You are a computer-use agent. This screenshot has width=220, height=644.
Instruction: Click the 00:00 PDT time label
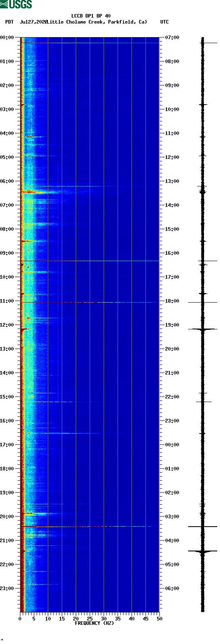pyautogui.click(x=7, y=38)
